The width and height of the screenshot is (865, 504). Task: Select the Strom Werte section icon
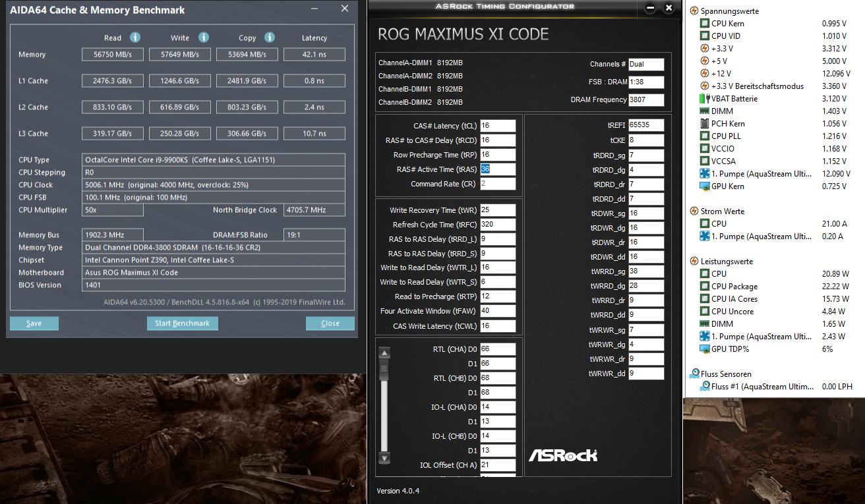(694, 211)
